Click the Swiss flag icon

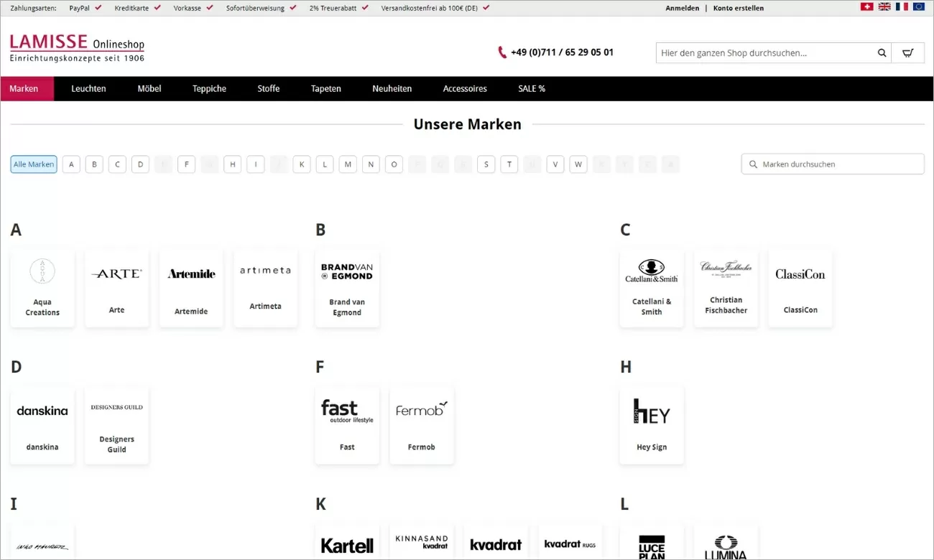point(866,6)
